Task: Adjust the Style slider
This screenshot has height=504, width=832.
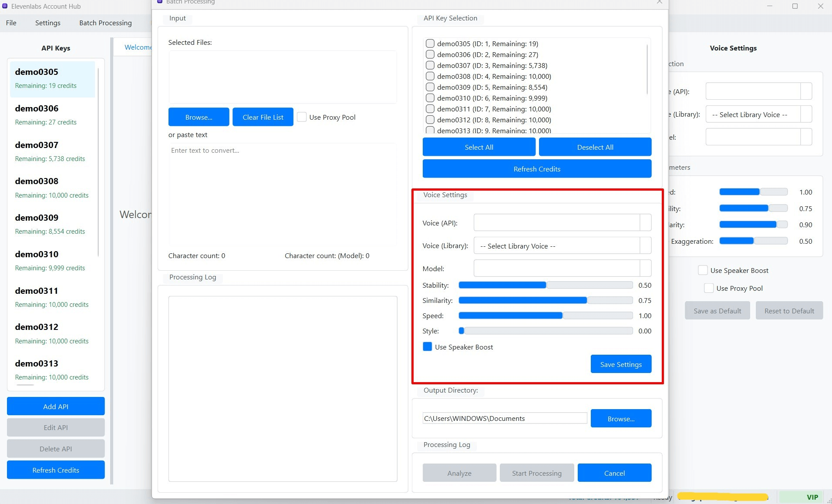Action: tap(546, 331)
